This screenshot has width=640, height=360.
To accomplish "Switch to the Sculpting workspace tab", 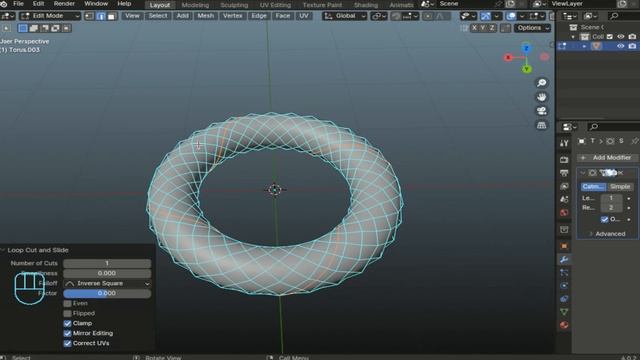I will click(x=234, y=5).
